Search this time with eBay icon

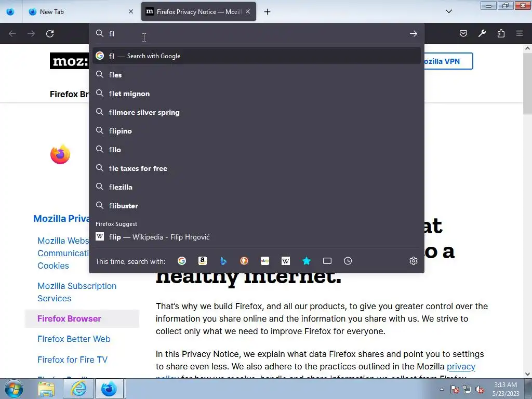(265, 261)
